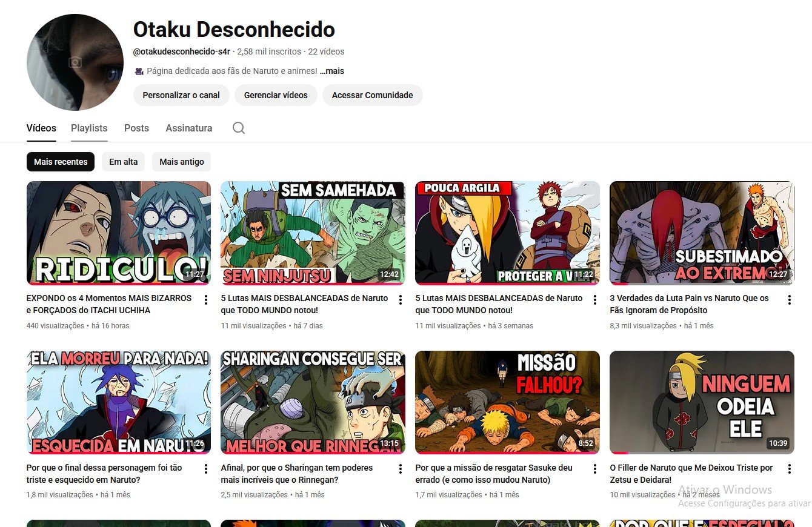
Task: Click the 'Página dedicada aos fãs de Naruto' description
Action: click(232, 71)
